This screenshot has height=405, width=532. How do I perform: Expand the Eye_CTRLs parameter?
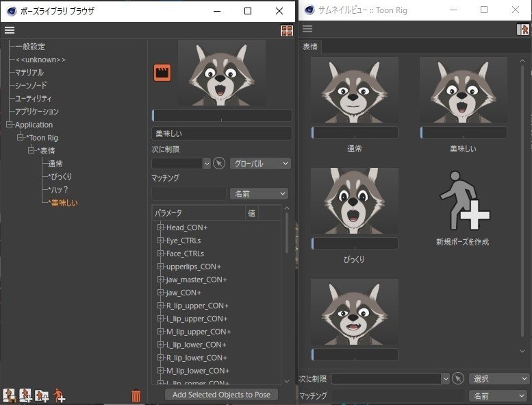point(160,241)
